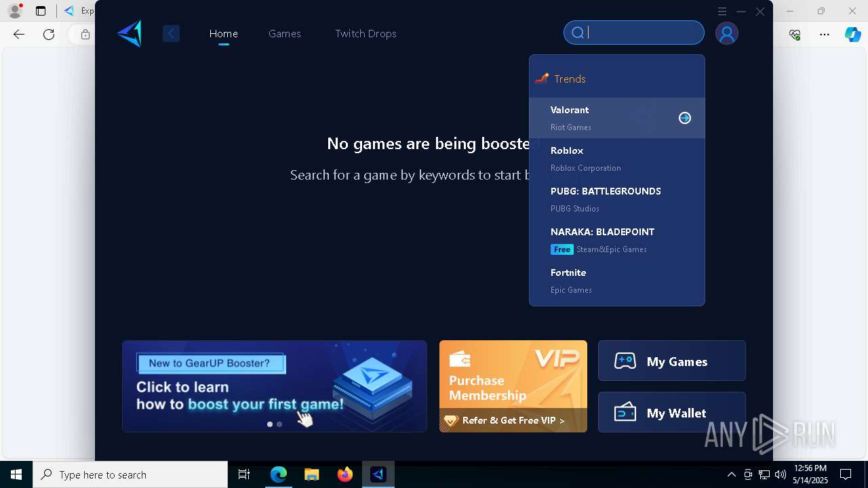
Task: Open the My Games button
Action: click(672, 361)
